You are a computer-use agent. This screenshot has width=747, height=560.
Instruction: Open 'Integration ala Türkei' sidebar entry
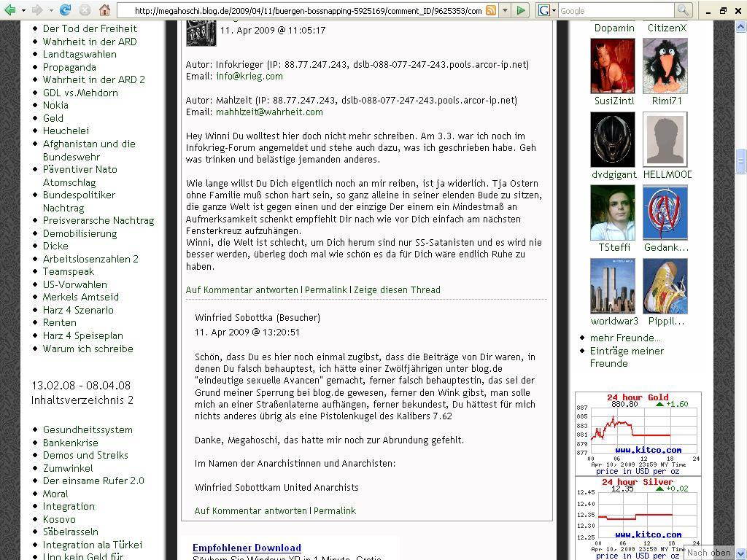tap(93, 545)
